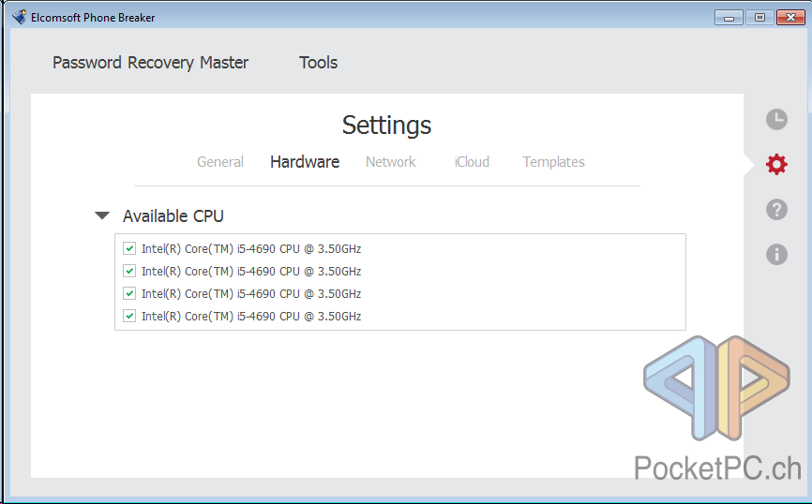Open the Network settings tab
Image resolution: width=812 pixels, height=504 pixels.
pos(390,162)
